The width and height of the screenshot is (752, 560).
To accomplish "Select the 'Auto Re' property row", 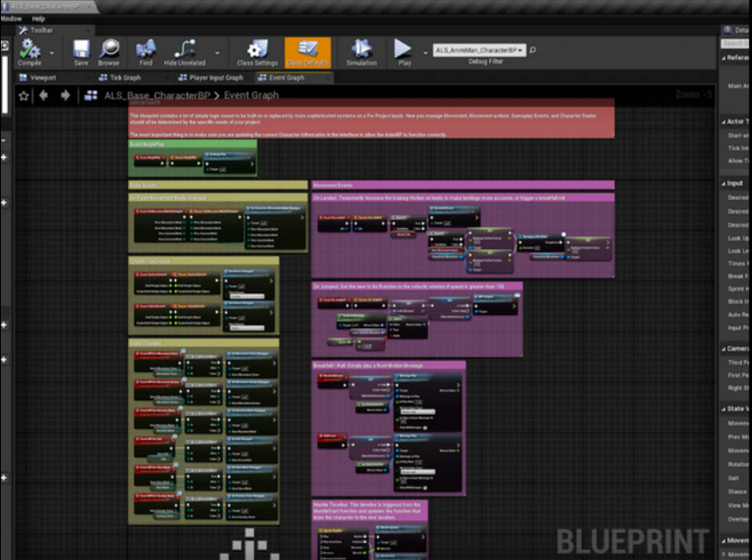I will [738, 315].
